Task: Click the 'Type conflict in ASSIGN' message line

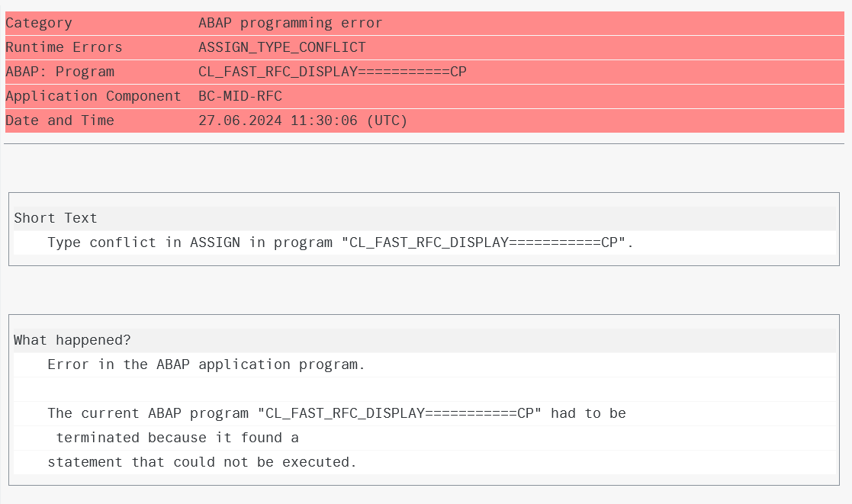Action: [x=340, y=242]
